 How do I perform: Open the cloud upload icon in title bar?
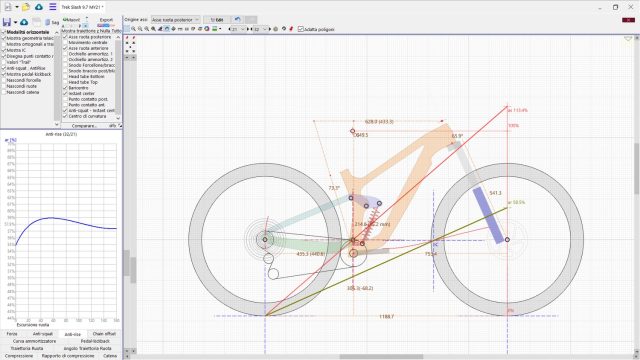pyautogui.click(x=39, y=7)
